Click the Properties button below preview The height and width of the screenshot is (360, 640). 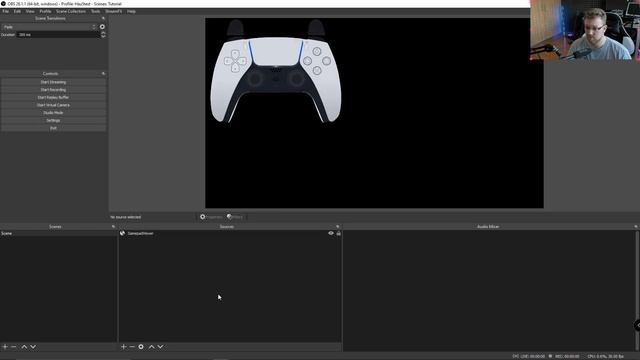click(211, 217)
